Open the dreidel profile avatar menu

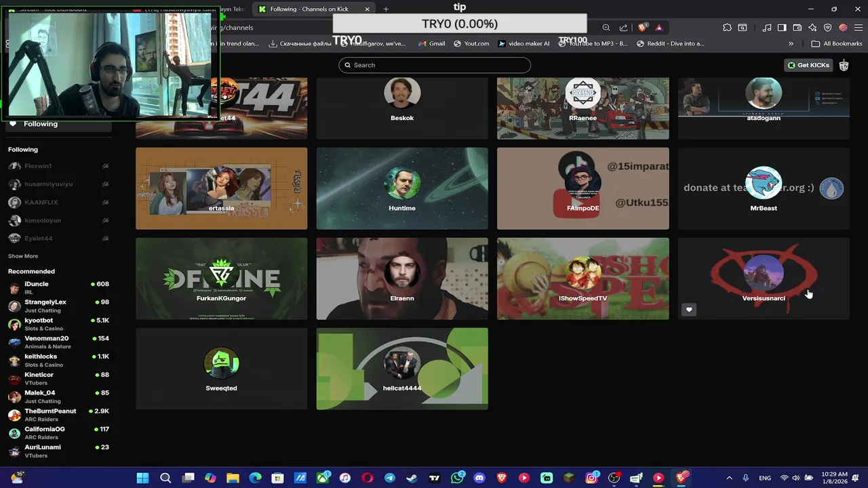click(844, 65)
